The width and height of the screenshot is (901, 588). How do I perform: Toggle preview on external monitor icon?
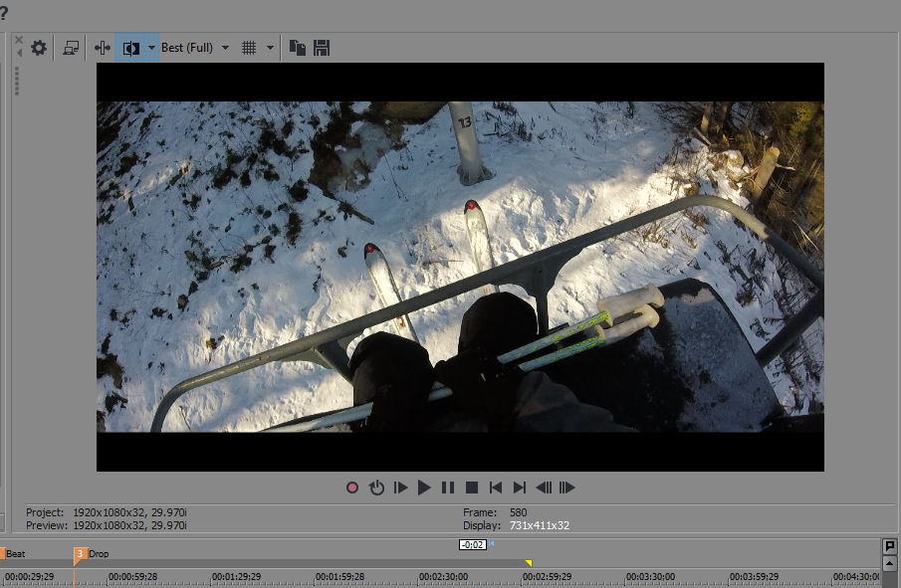[x=72, y=48]
